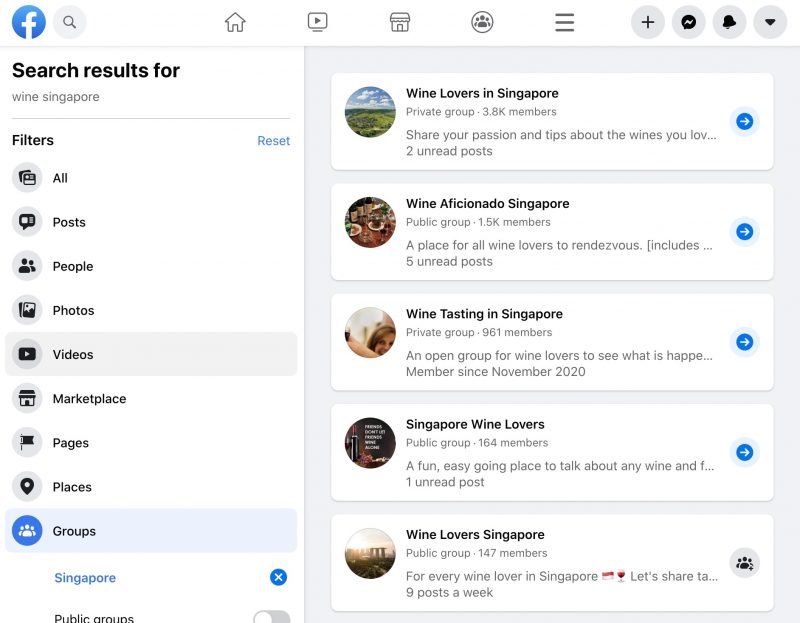Open Wine Tasting in Singapore title
The width and height of the screenshot is (800, 623).
tap(484, 314)
